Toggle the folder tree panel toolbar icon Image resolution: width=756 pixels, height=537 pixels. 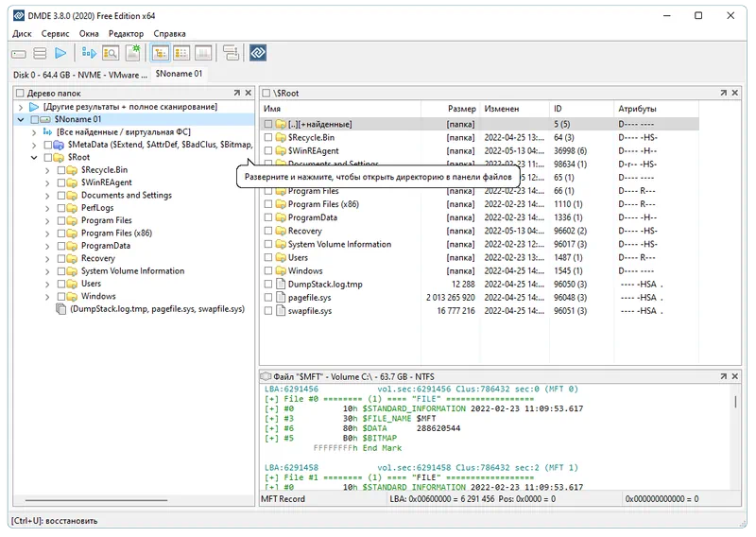click(x=160, y=54)
